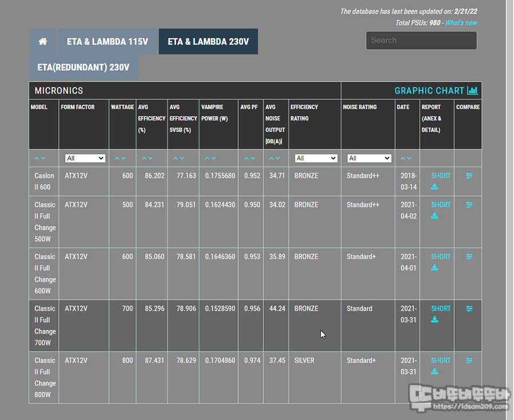The height and width of the screenshot is (420, 514).
Task: Sort Date column descending arrow
Action: pos(409,158)
